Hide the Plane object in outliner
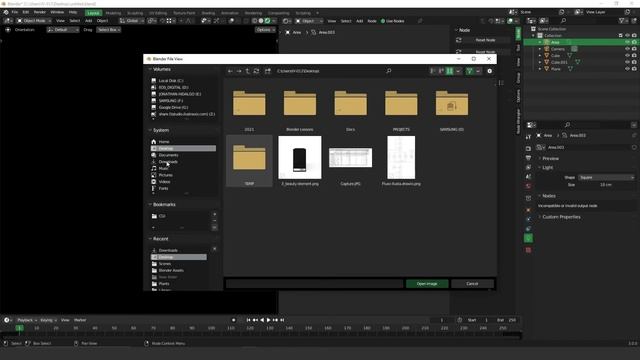The width and height of the screenshot is (640, 360). (x=627, y=69)
